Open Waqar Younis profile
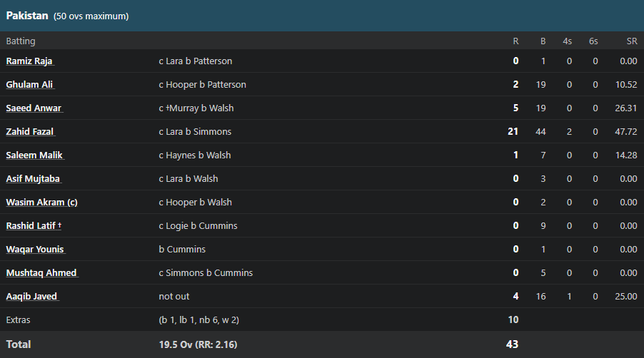The width and height of the screenshot is (644, 358). point(36,250)
